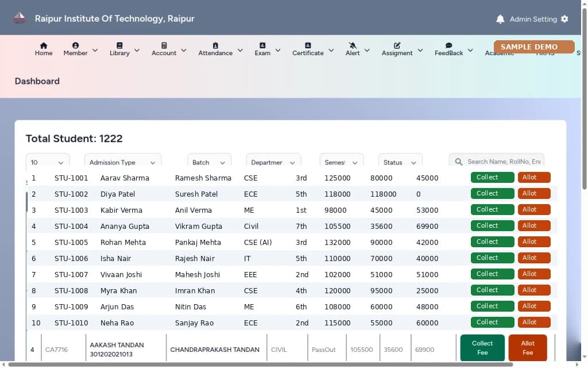The width and height of the screenshot is (588, 368).
Task: Click the Home house icon
Action: coord(44,45)
